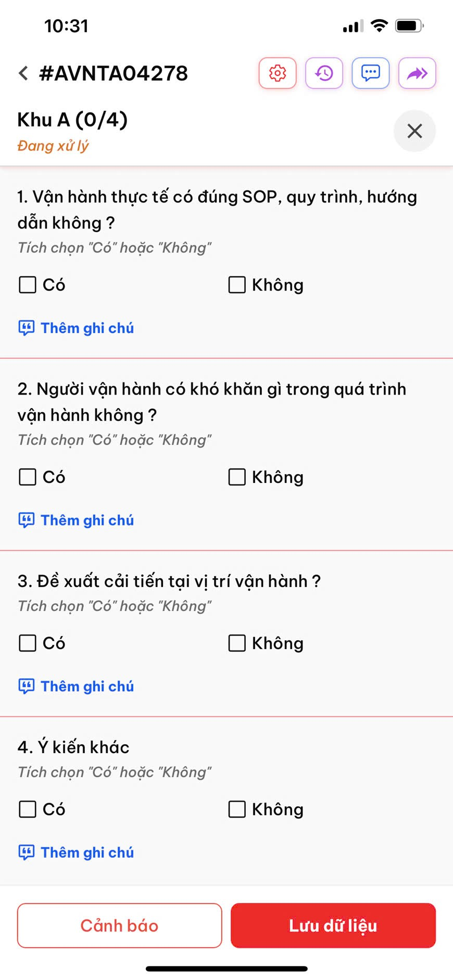Image resolution: width=453 pixels, height=980 pixels.
Task: Tick "Không" for Ý kiến khác
Action: [x=237, y=809]
